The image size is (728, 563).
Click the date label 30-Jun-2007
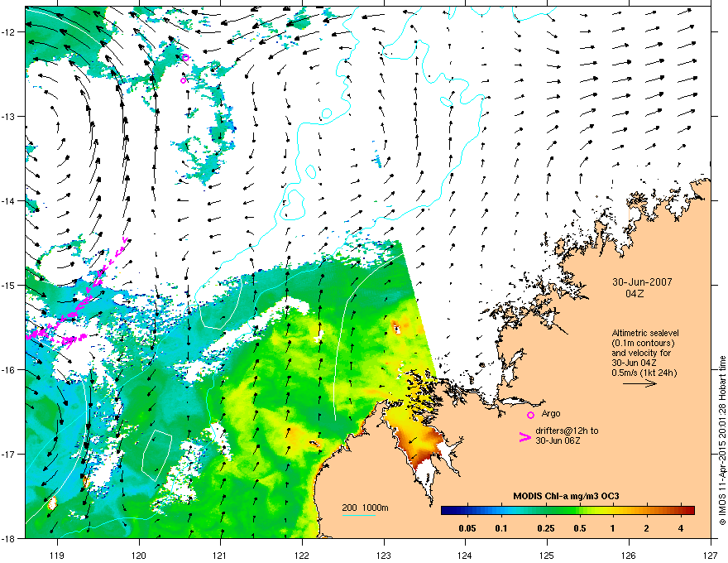(x=642, y=282)
